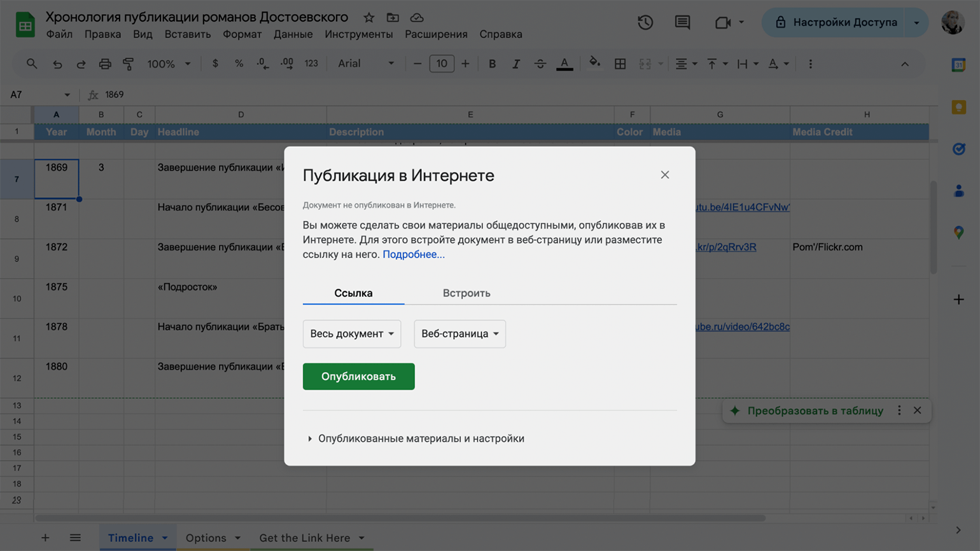Apply bold formatting
The image size is (980, 551).
click(x=492, y=64)
